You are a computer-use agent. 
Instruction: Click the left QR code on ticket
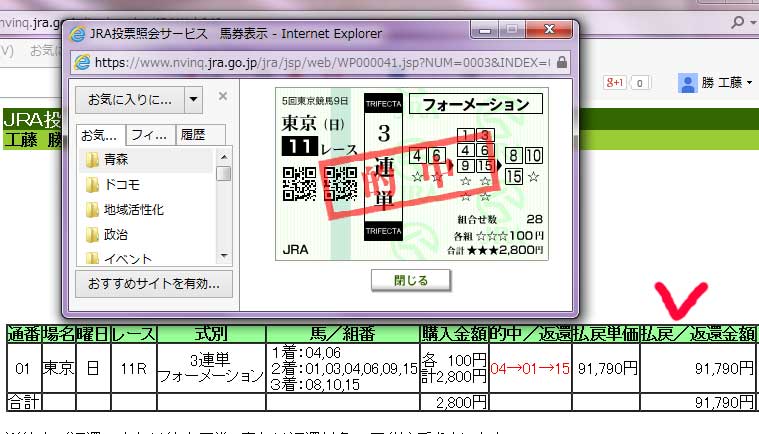click(300, 184)
